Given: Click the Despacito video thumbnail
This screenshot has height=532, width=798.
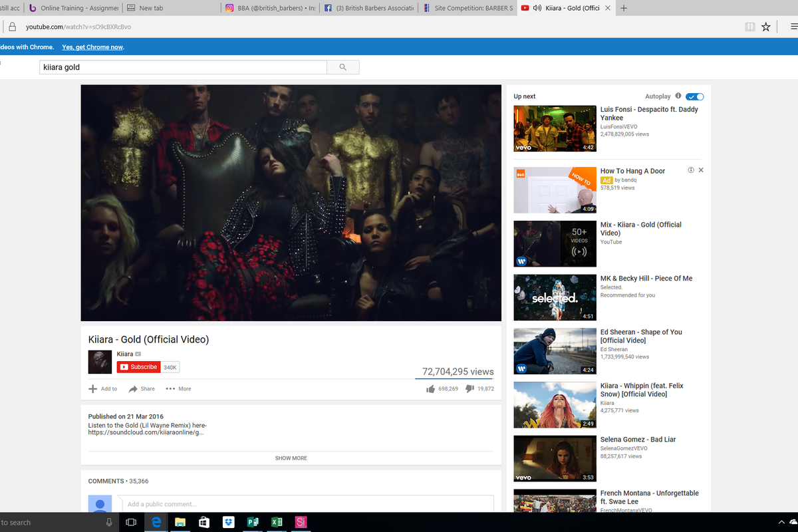Looking at the screenshot, I should (555, 128).
